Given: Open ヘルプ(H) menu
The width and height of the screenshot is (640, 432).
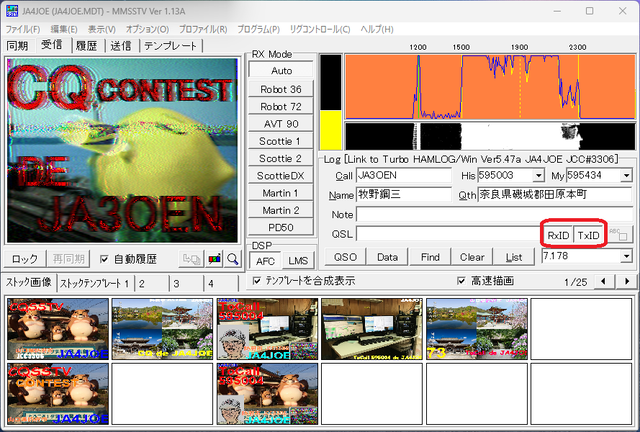Looking at the screenshot, I should coord(377,29).
